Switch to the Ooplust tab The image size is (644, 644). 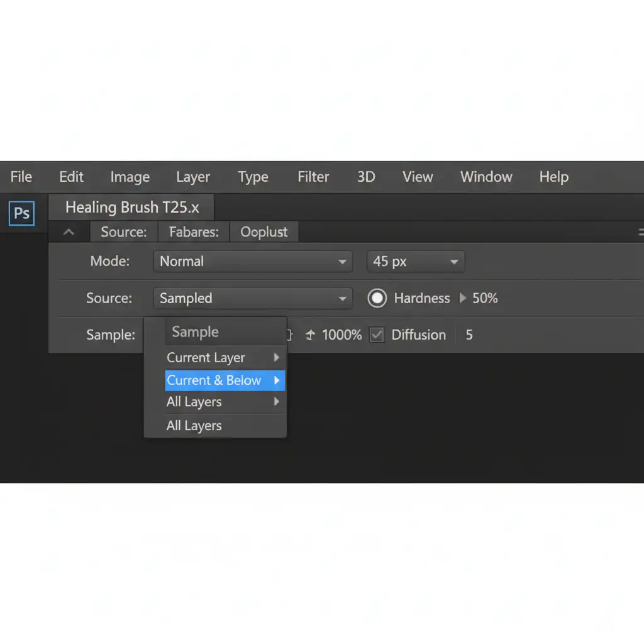pyautogui.click(x=264, y=232)
